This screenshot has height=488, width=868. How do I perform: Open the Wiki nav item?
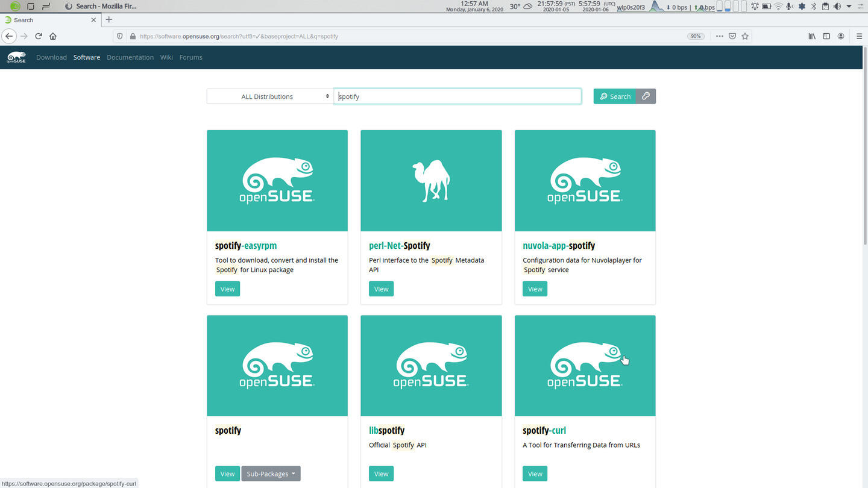point(166,57)
